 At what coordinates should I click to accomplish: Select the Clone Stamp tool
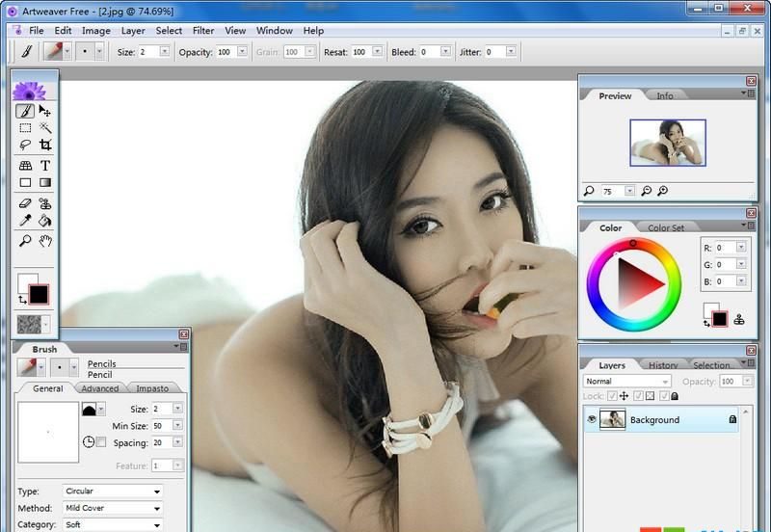click(45, 203)
